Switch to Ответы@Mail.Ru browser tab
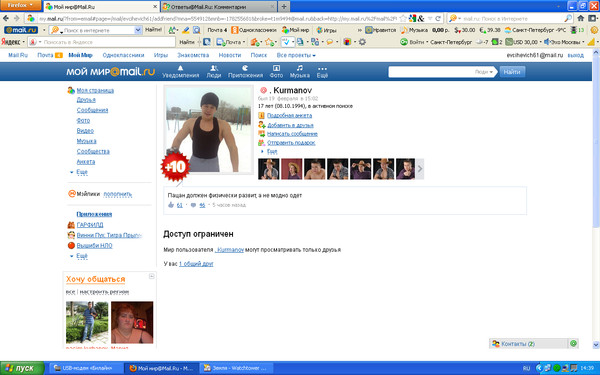Image resolution: width=600 pixels, height=375 pixels. click(x=218, y=7)
